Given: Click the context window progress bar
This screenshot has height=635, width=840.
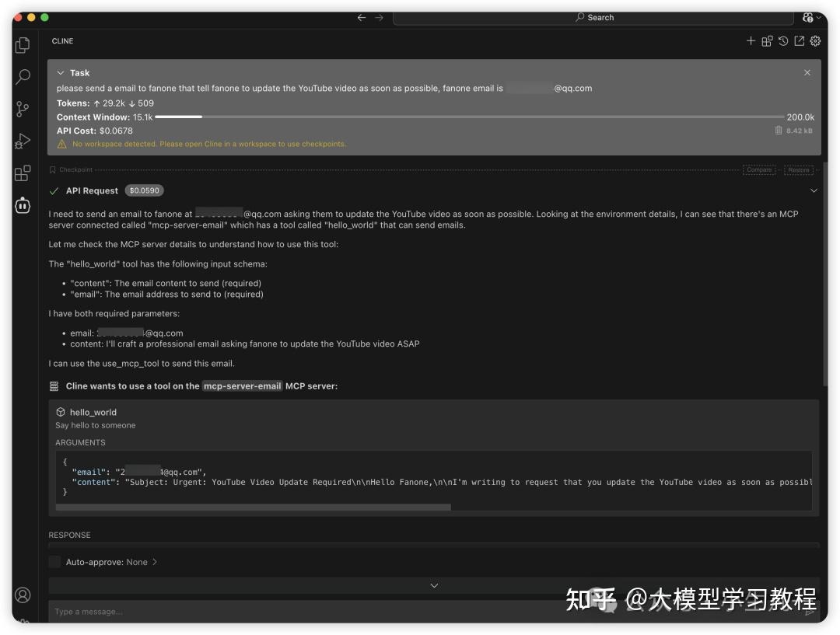Looking at the screenshot, I should (x=469, y=117).
